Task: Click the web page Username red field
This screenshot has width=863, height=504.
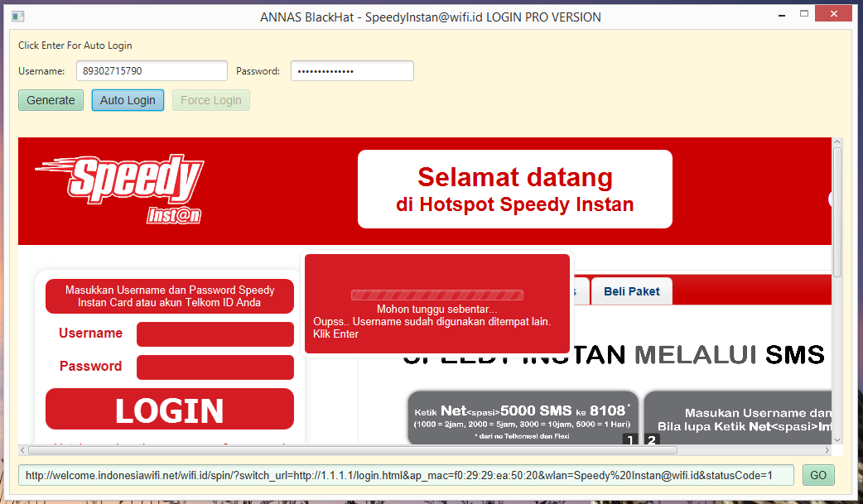Action: click(x=215, y=334)
